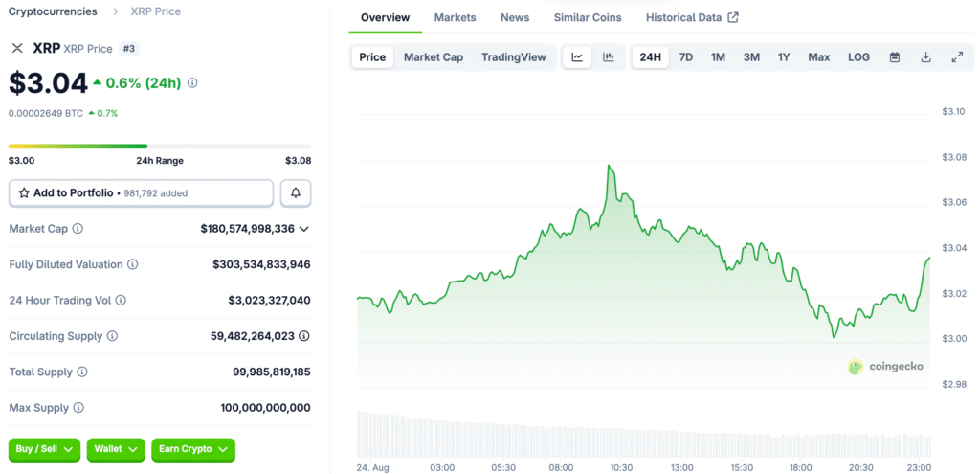Download the chart data
Viewport: 980px width, 474px height.
[x=925, y=56]
